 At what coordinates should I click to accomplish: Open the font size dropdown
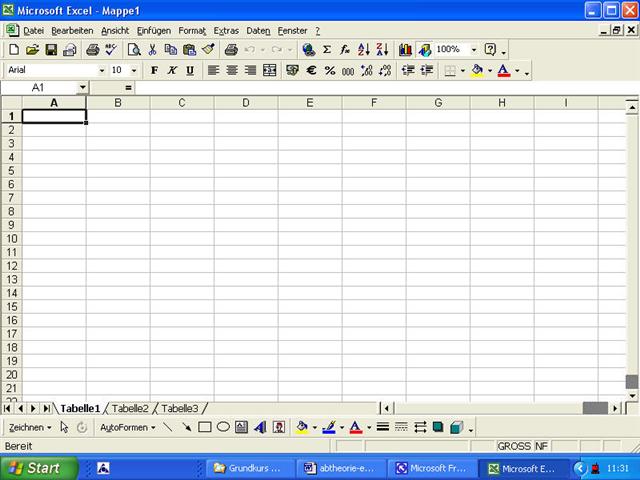134,70
